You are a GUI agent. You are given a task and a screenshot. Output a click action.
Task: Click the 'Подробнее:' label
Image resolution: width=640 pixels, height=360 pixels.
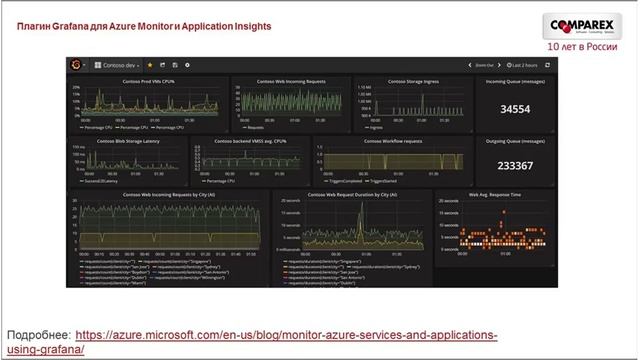coord(39,336)
